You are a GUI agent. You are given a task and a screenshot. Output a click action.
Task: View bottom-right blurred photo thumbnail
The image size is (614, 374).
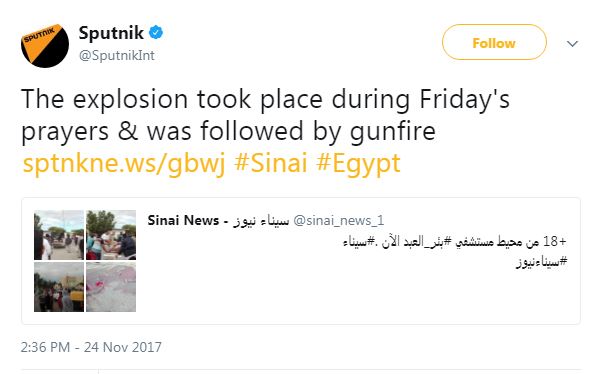[x=111, y=287]
